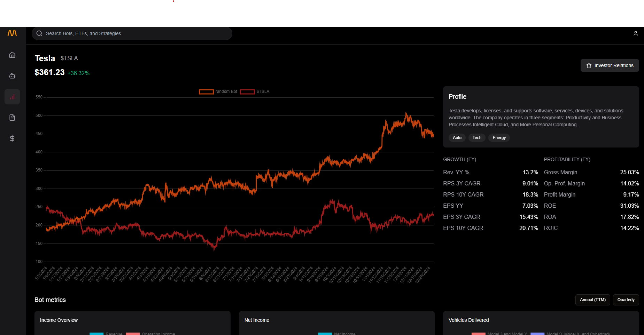Click the Tesla company name heading
Viewport: 644px width, 335px height.
[45, 58]
